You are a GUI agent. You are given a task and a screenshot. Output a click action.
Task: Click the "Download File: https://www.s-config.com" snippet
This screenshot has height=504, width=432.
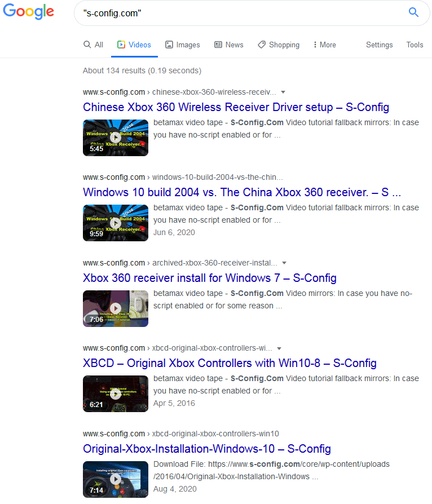coord(271,470)
